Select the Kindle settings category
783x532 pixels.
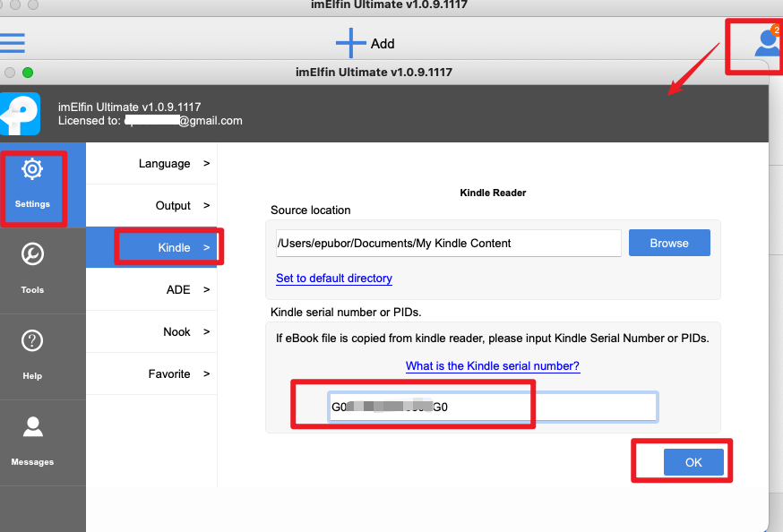tap(151, 247)
